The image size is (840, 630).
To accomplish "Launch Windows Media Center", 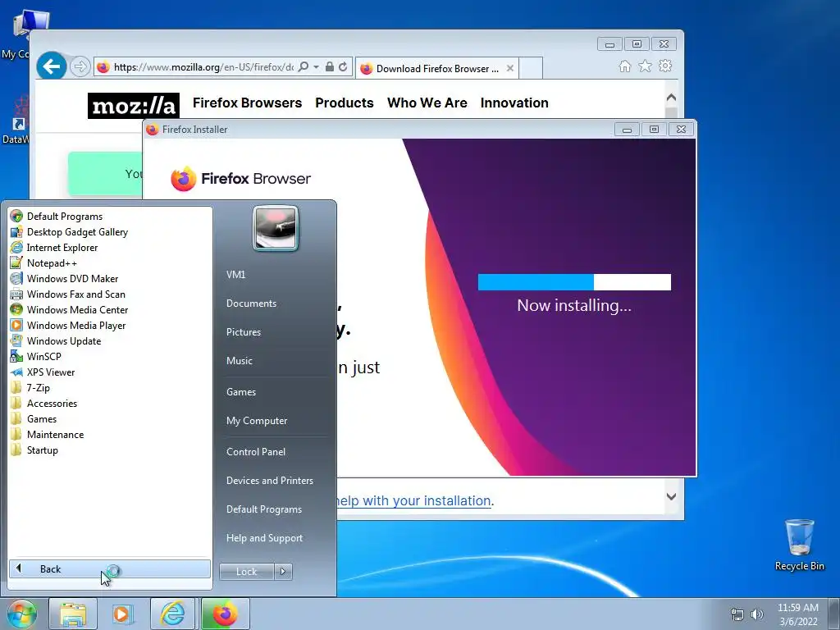I will pyautogui.click(x=69, y=309).
